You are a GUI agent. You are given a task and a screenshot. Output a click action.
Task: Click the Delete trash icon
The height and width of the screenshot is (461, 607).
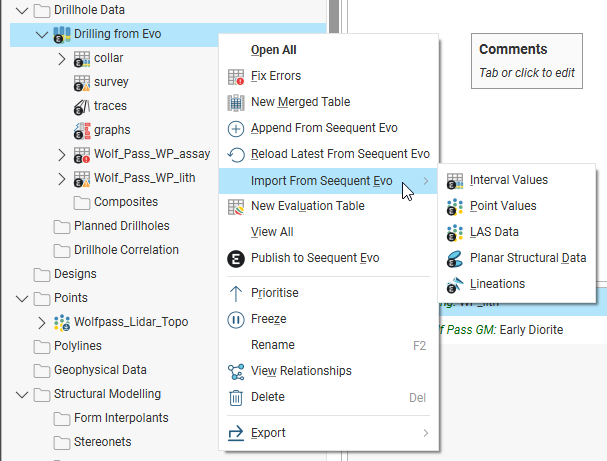coord(236,397)
